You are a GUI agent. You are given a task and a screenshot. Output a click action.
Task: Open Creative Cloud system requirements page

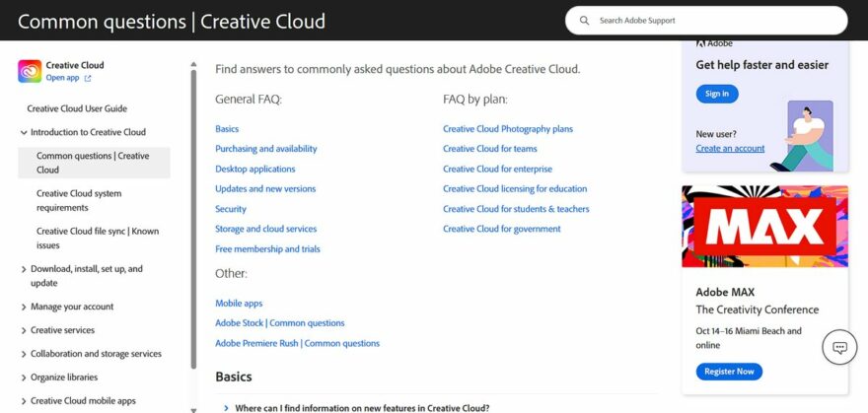[x=79, y=201]
